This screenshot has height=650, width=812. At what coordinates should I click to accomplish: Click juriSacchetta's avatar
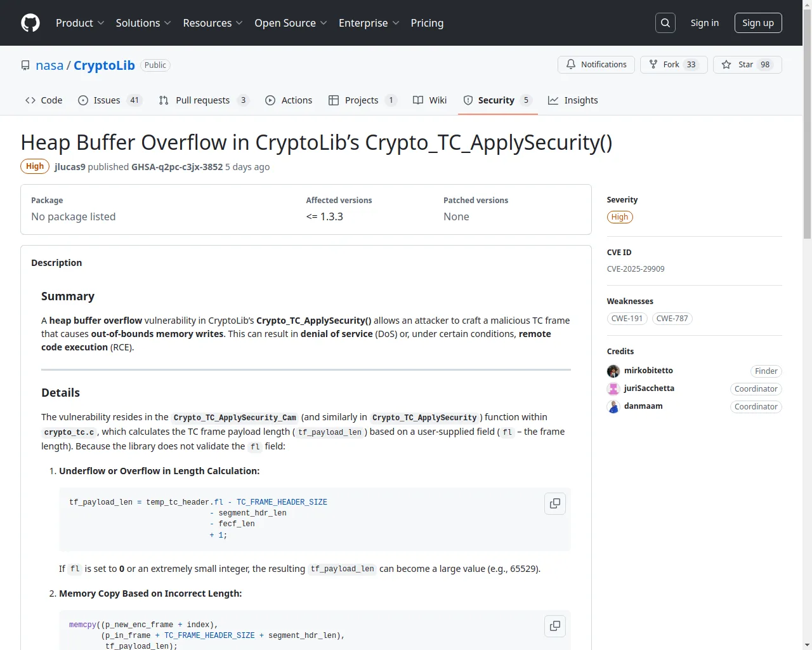pyautogui.click(x=613, y=388)
